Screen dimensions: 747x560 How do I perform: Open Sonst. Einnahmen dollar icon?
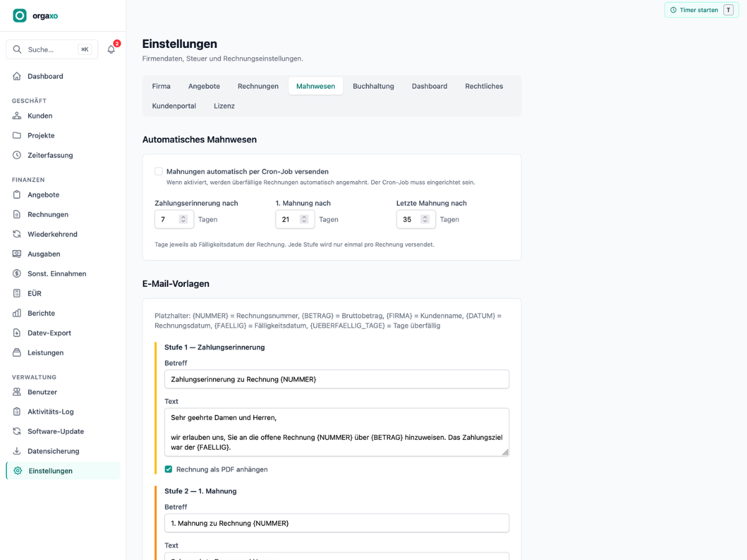17,274
